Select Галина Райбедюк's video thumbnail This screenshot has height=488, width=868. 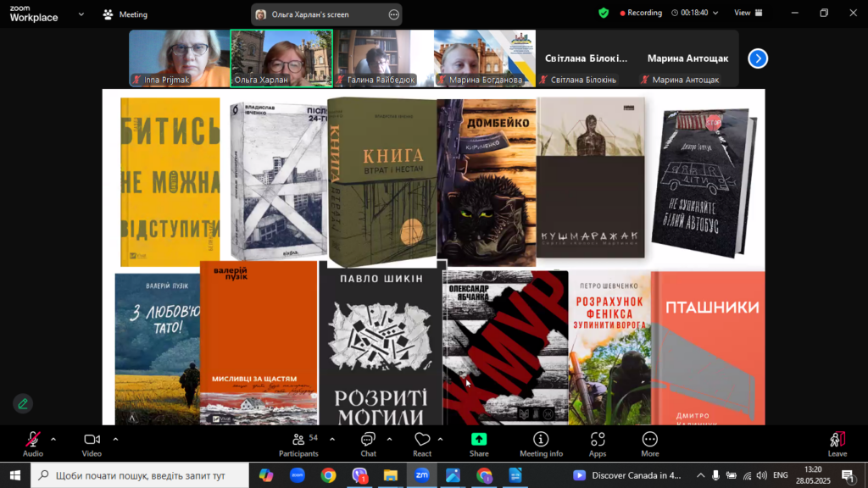pyautogui.click(x=383, y=58)
